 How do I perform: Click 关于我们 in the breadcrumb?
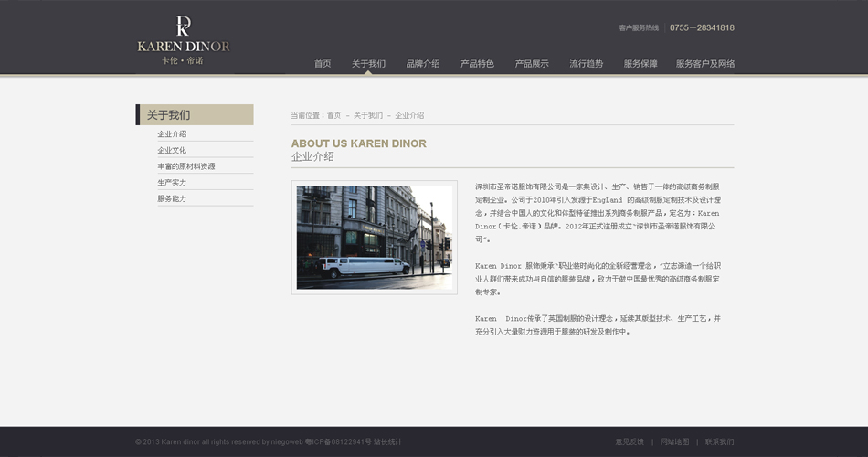pos(368,115)
